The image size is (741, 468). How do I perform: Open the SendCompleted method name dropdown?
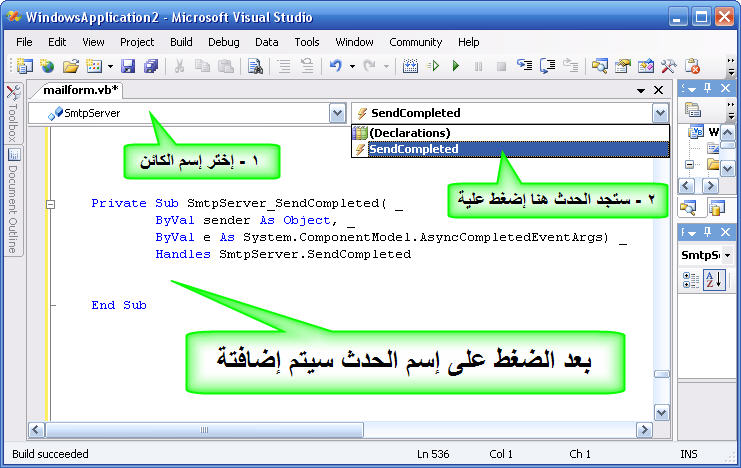coord(658,113)
